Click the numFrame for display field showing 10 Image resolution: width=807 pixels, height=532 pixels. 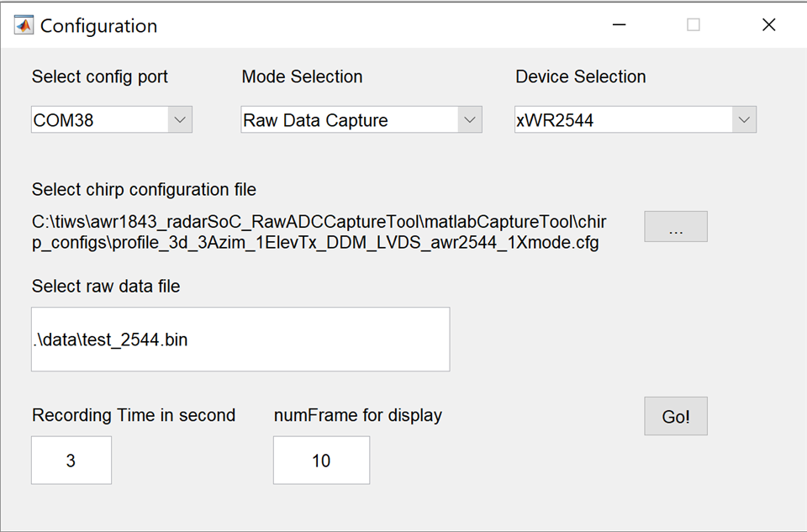pos(321,460)
